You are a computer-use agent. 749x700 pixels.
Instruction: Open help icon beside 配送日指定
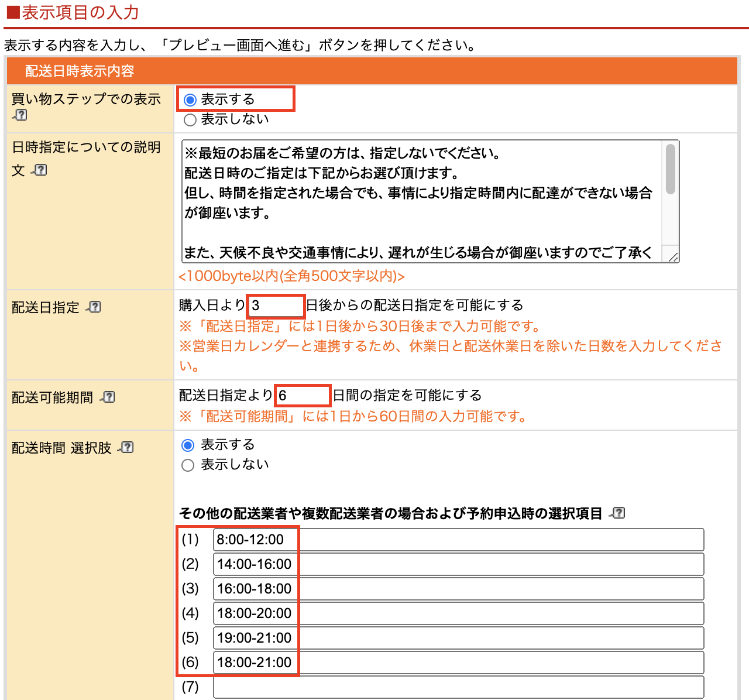pyautogui.click(x=94, y=307)
